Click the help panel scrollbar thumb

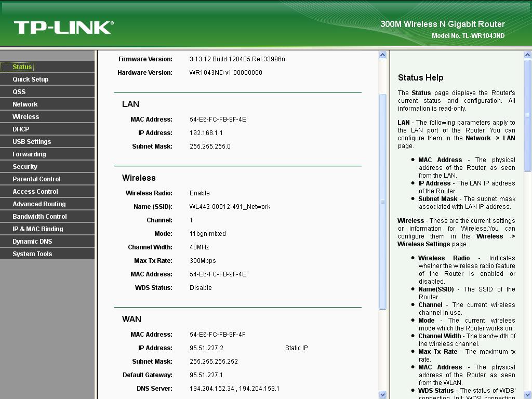tap(528, 116)
